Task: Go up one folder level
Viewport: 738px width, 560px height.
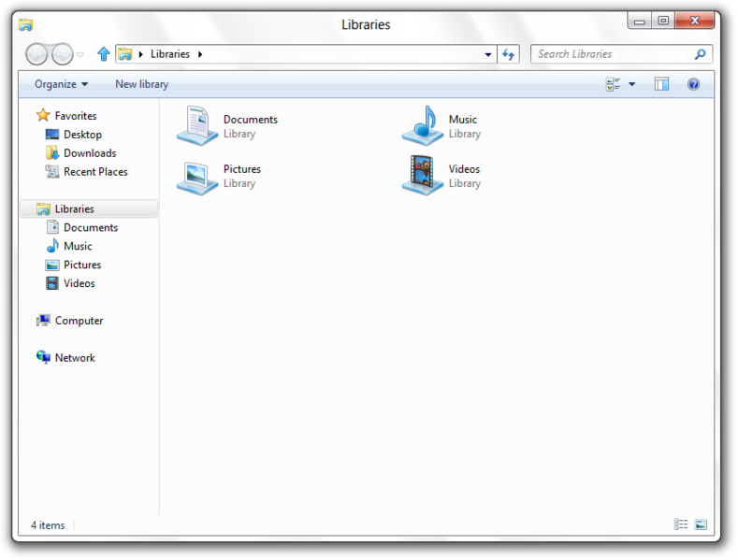Action: [104, 54]
